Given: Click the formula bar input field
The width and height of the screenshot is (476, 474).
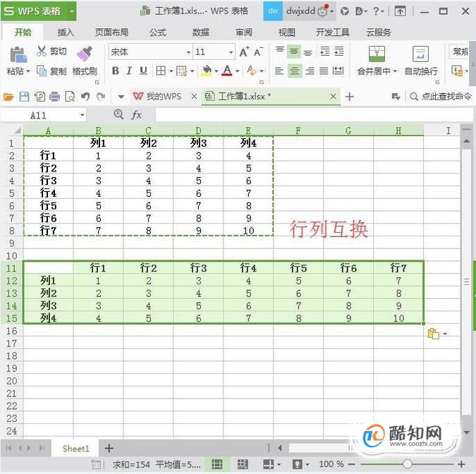Looking at the screenshot, I should (314, 115).
